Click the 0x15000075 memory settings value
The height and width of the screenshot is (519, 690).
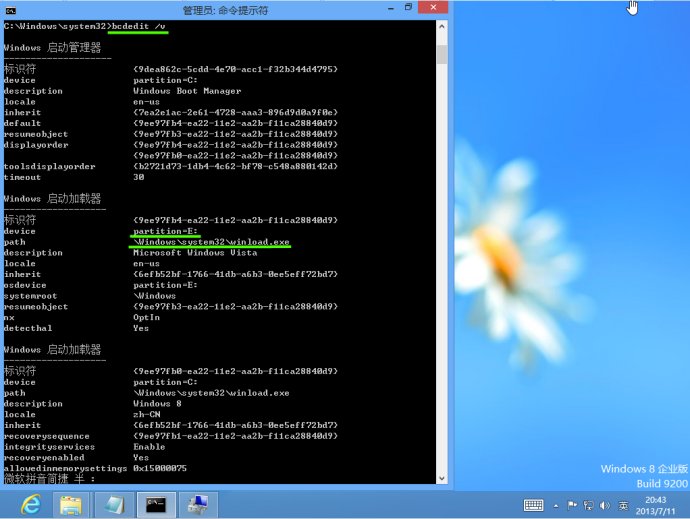(160, 468)
